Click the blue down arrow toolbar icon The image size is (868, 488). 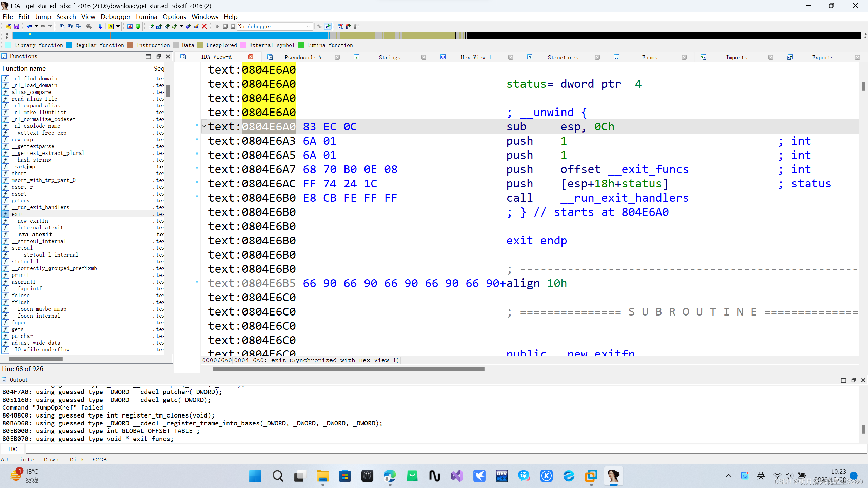coord(100,26)
